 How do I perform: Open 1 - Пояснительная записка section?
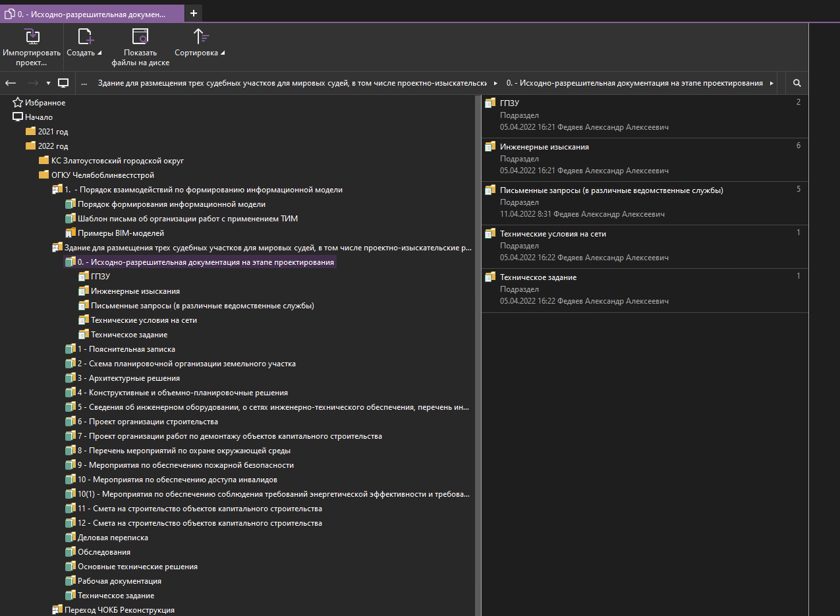click(126, 349)
